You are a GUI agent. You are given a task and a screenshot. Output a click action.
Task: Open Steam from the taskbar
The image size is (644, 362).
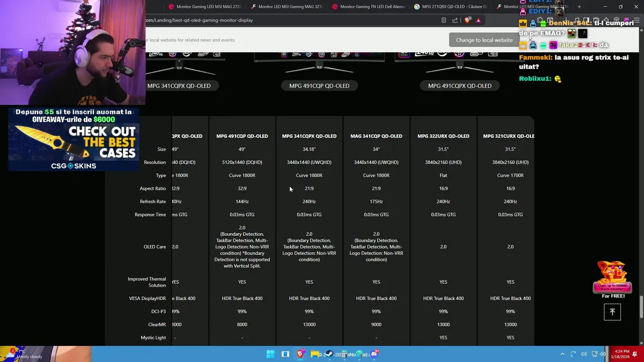coord(330,354)
